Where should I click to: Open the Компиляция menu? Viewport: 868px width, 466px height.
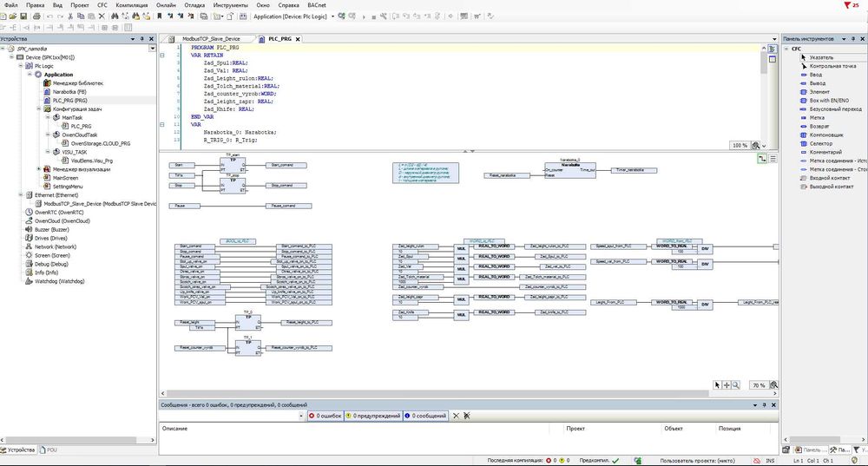tap(131, 5)
